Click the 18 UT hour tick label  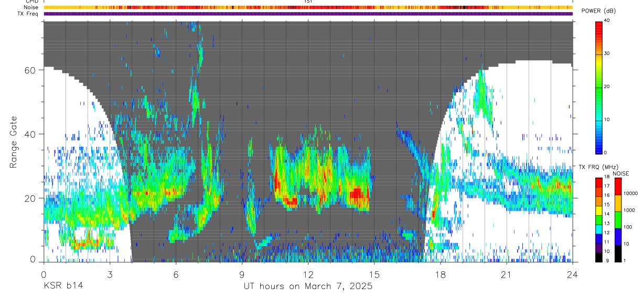pyautogui.click(x=441, y=274)
